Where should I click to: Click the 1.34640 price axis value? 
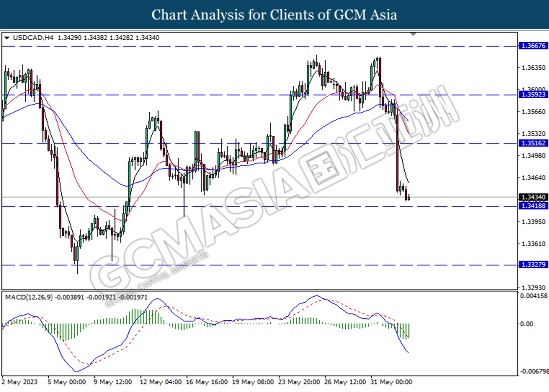(533, 178)
